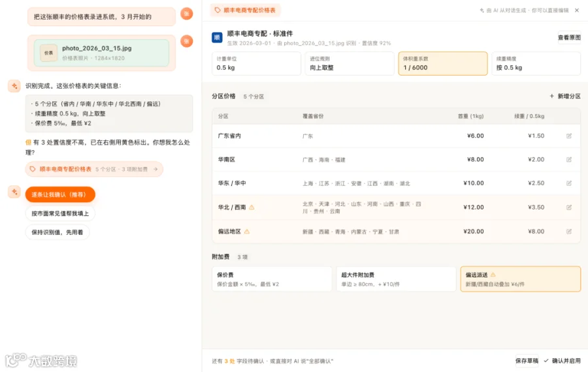Screen dimensions: 588x372
Task: Click the sparkle icon near 由 AI 从对话生成
Action: pos(482,10)
